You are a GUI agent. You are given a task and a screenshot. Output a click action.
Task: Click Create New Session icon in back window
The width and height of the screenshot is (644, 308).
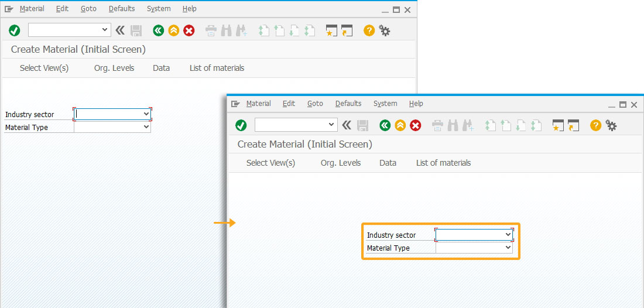331,31
